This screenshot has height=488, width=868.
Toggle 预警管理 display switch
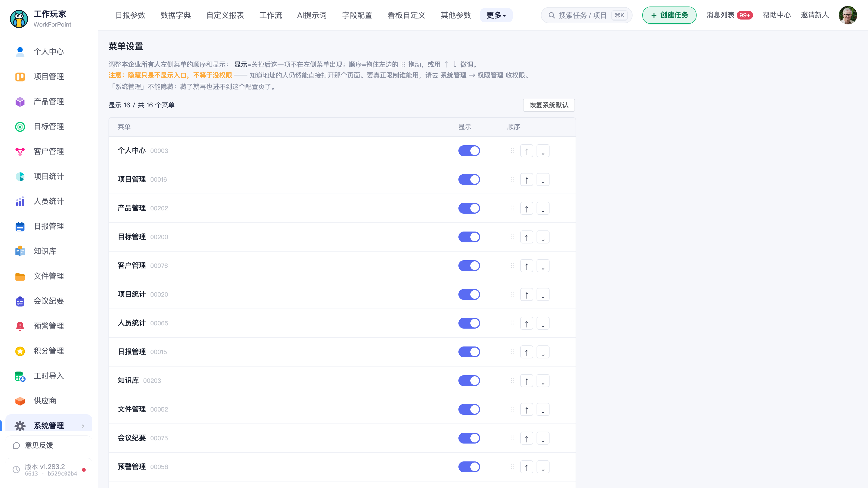pyautogui.click(x=469, y=467)
